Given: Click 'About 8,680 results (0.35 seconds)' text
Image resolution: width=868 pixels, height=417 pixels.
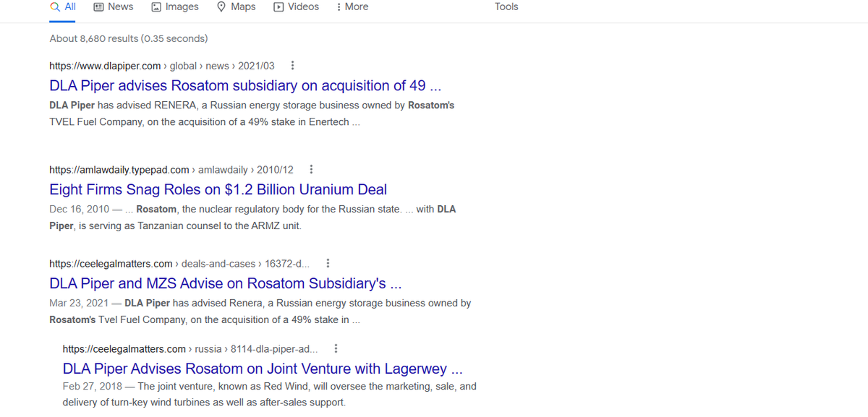Looking at the screenshot, I should pos(129,38).
